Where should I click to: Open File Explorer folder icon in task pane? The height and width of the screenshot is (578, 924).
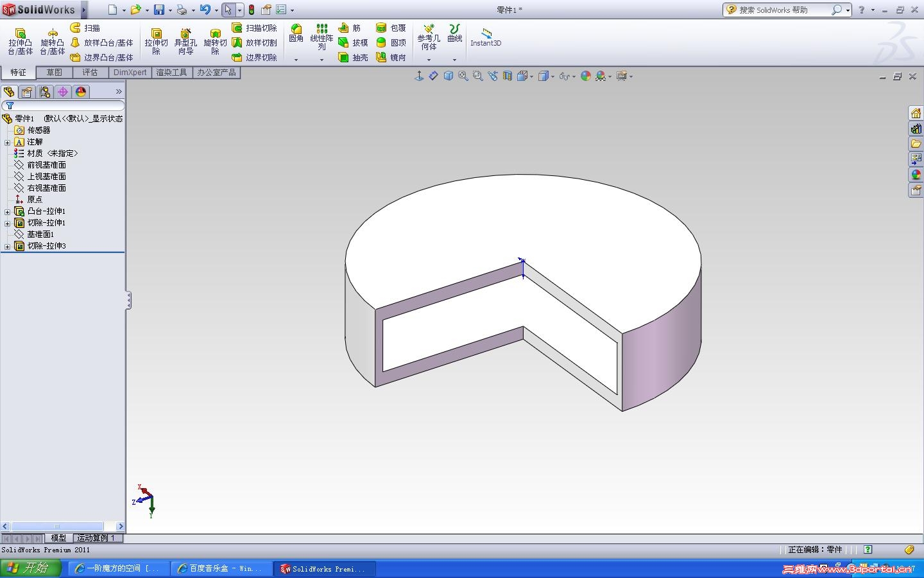pyautogui.click(x=916, y=144)
